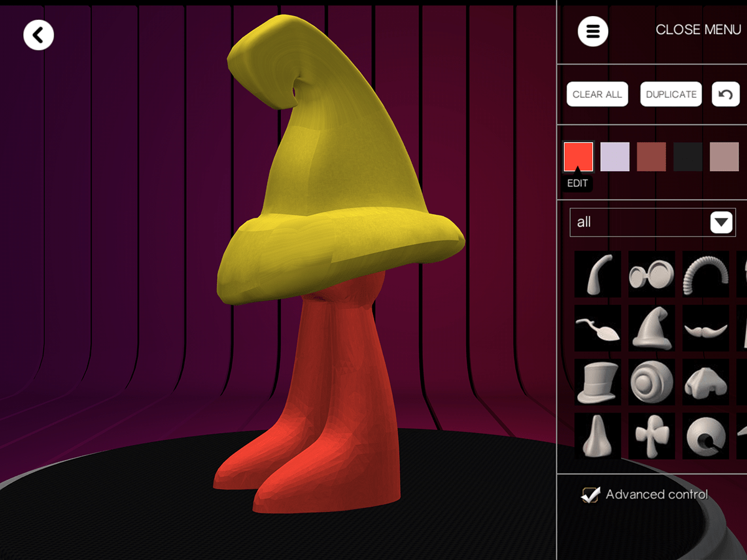This screenshot has width=747, height=560.
Task: Select the black color swatch
Action: coord(688,157)
